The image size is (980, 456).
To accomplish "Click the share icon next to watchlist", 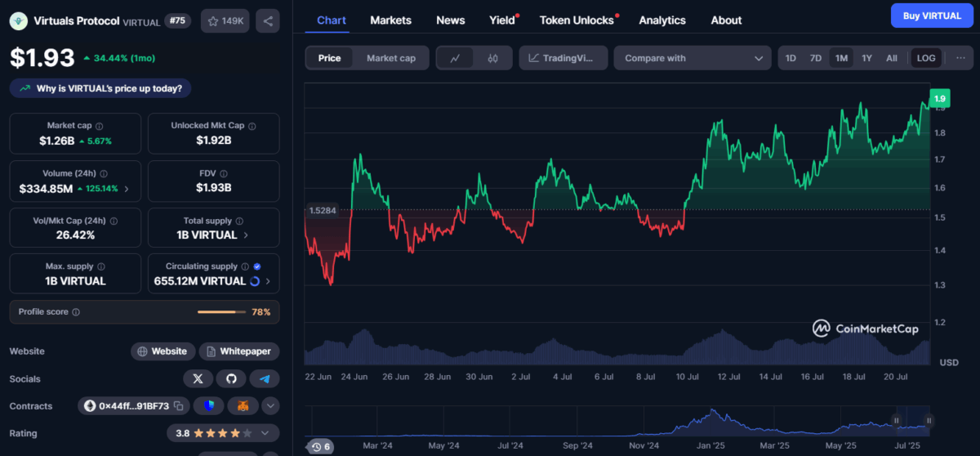I will pos(267,20).
